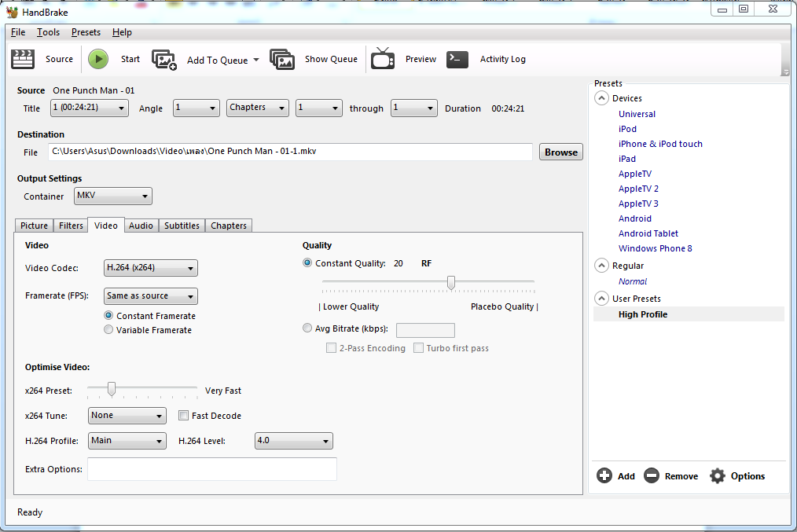Click the Show Queue label
The image size is (797, 532).
click(x=331, y=59)
